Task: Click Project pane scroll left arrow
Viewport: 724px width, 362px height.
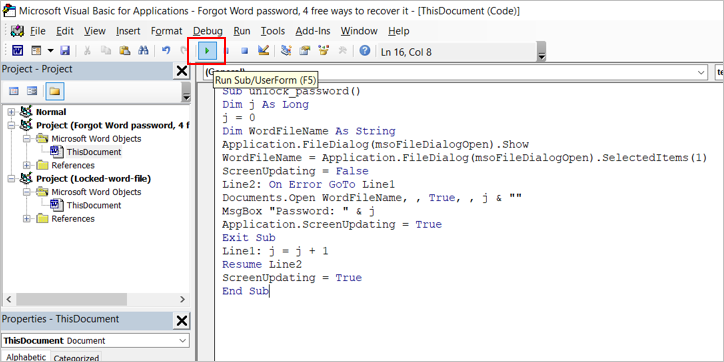Action: pyautogui.click(x=8, y=299)
